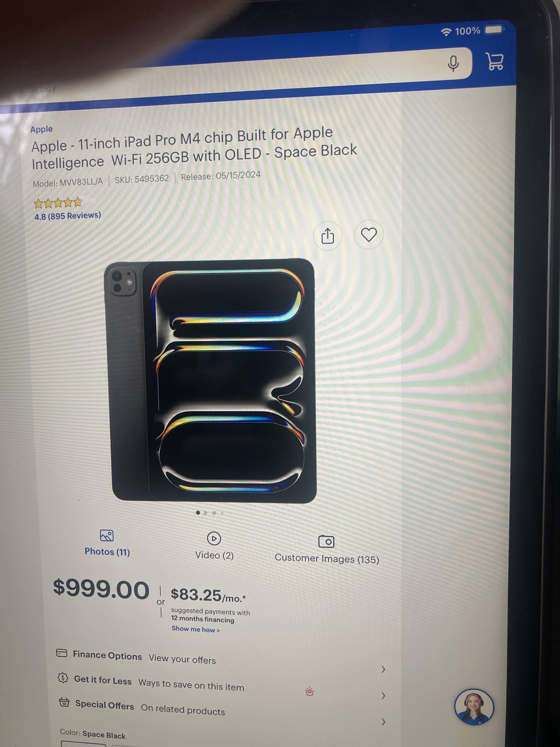This screenshot has width=560, height=747.
Task: Expand the Special Offers row chevron
Action: pos(383,722)
